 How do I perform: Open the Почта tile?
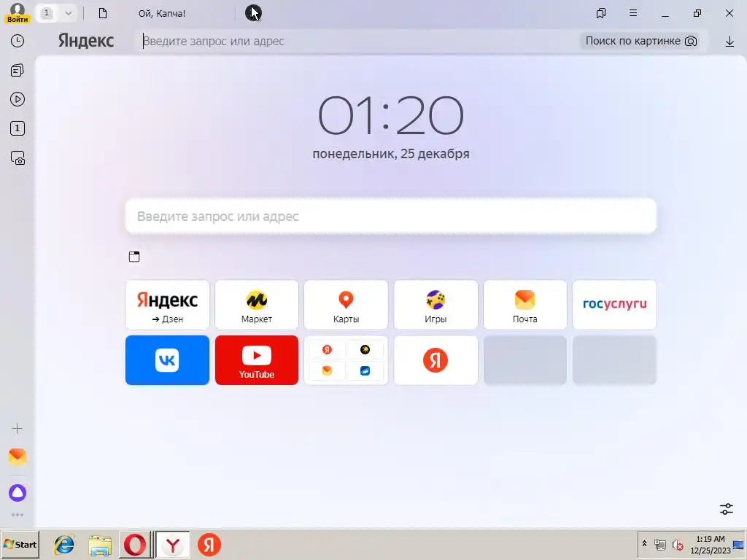click(525, 305)
